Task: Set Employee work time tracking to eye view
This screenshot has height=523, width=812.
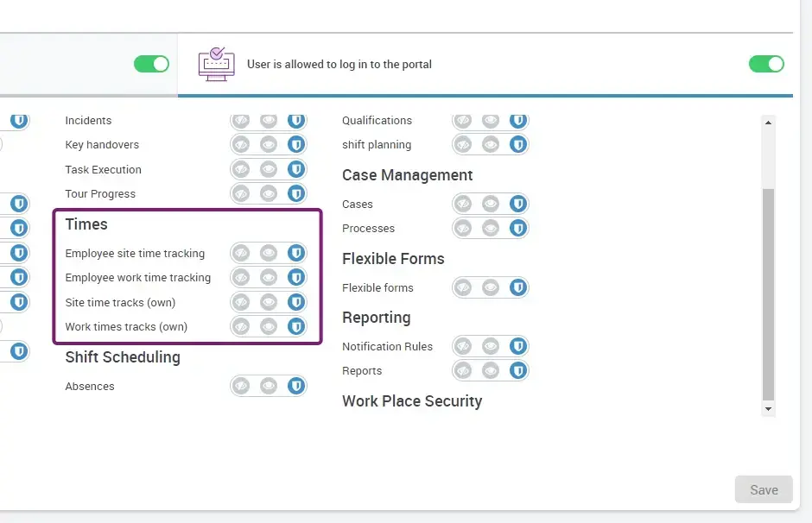Action: pyautogui.click(x=269, y=278)
